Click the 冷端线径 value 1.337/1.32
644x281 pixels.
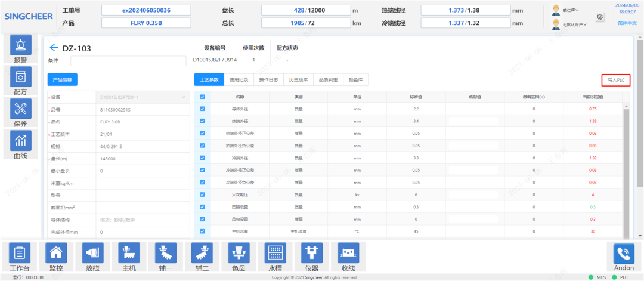(465, 23)
